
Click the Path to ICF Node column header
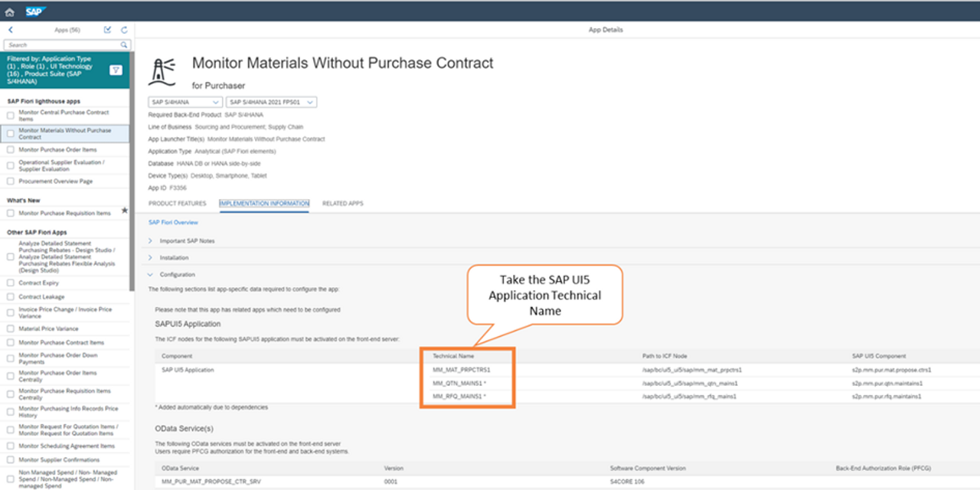point(664,356)
